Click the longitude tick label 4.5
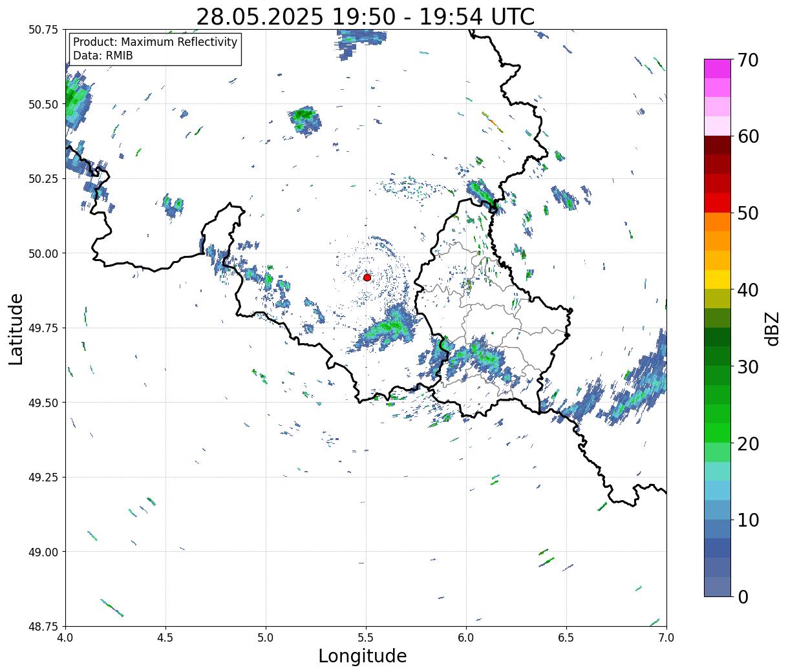788x672 pixels. (x=166, y=638)
